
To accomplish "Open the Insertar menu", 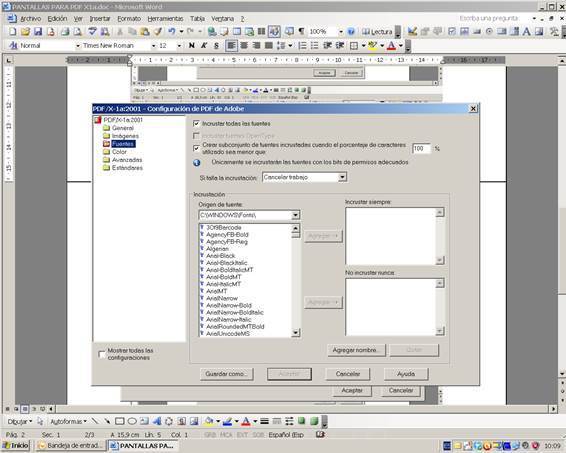I will click(x=100, y=18).
